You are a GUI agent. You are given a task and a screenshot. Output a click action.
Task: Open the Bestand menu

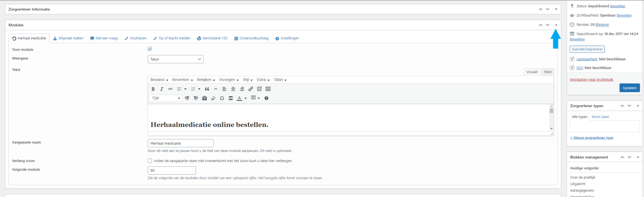159,80
